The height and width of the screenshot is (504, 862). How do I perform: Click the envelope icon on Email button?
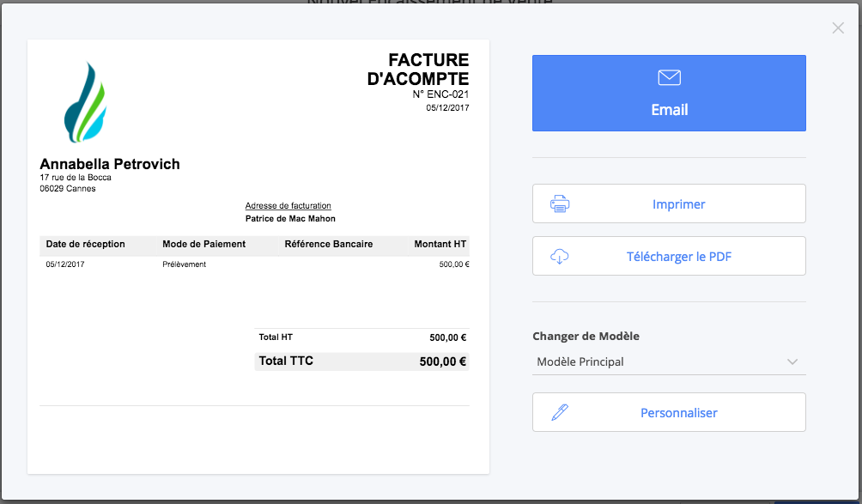coord(669,77)
